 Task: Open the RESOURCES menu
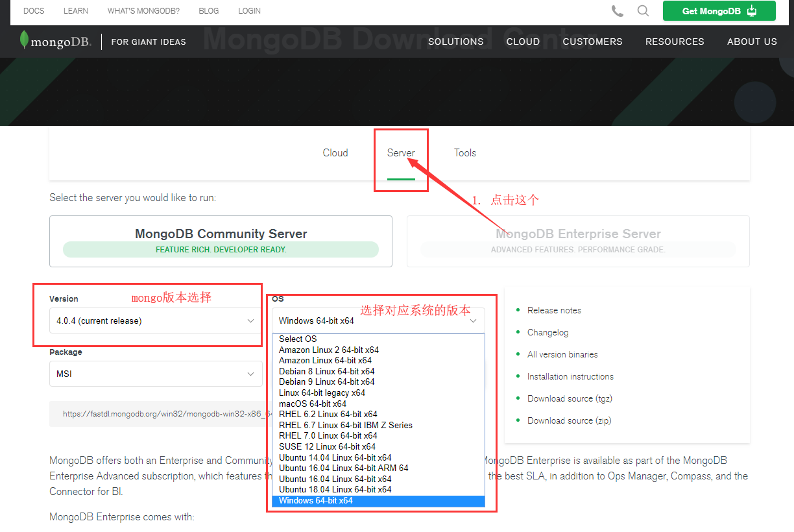(675, 42)
